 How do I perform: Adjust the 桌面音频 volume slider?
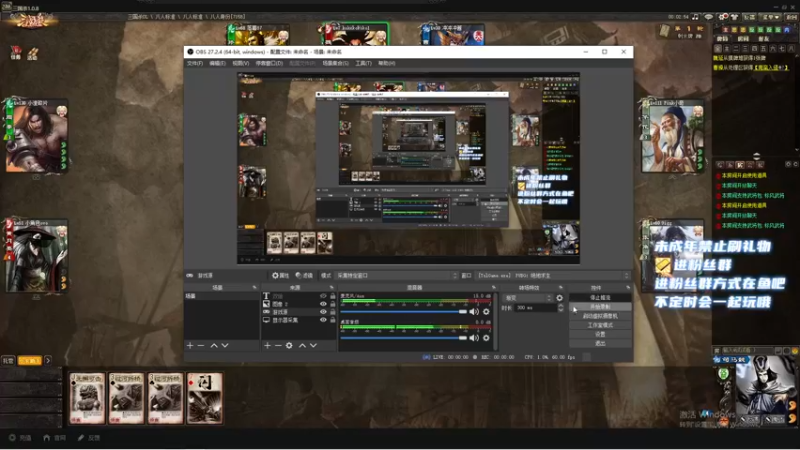pos(404,338)
